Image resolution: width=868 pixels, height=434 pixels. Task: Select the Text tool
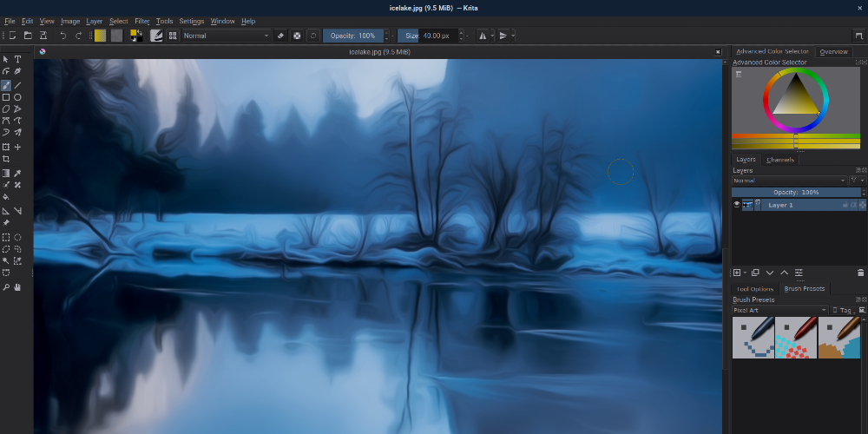(x=17, y=59)
